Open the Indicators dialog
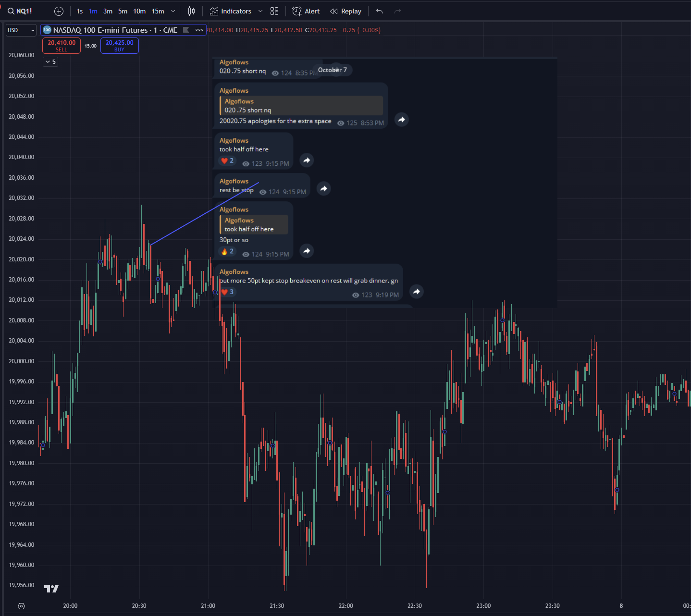 point(231,11)
